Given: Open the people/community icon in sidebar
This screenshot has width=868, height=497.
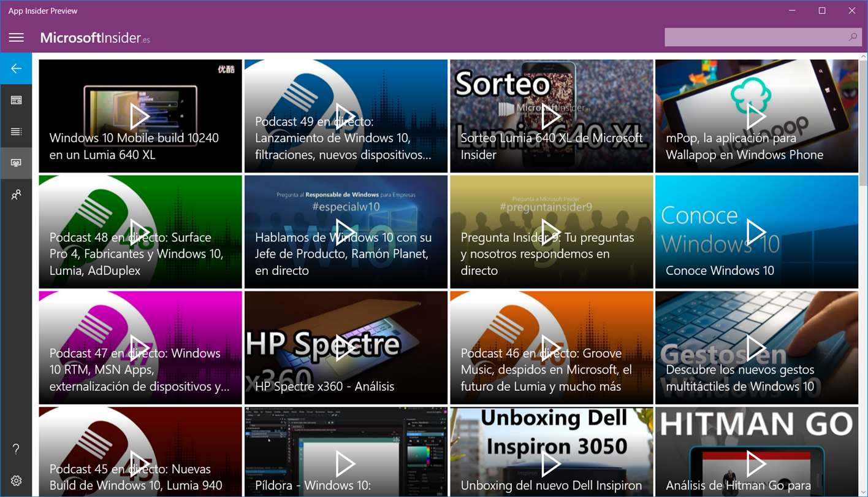Looking at the screenshot, I should click(x=16, y=195).
